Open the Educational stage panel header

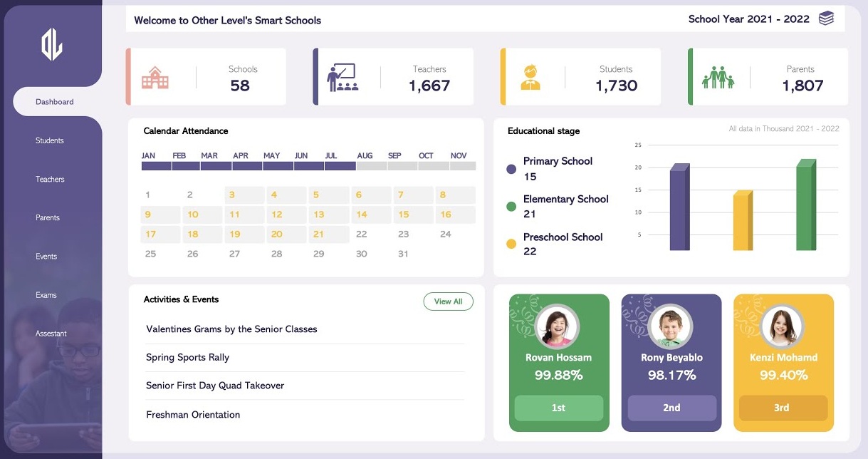543,131
